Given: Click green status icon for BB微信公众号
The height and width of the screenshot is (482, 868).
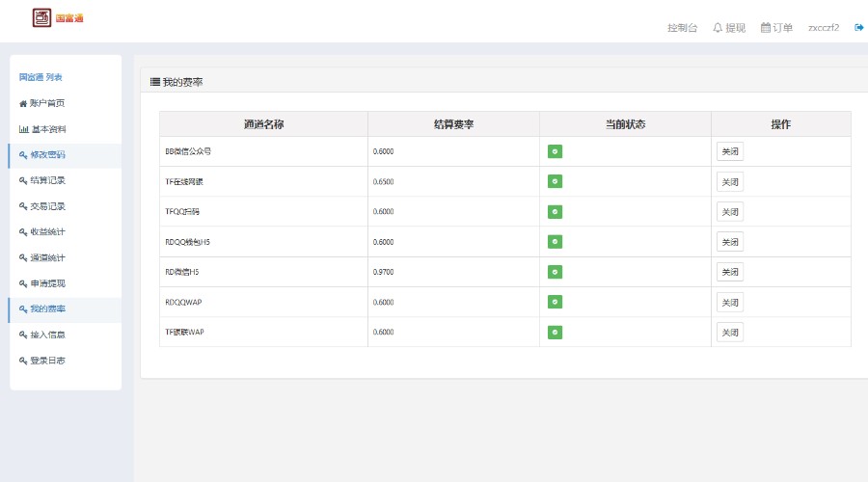Looking at the screenshot, I should (x=555, y=151).
